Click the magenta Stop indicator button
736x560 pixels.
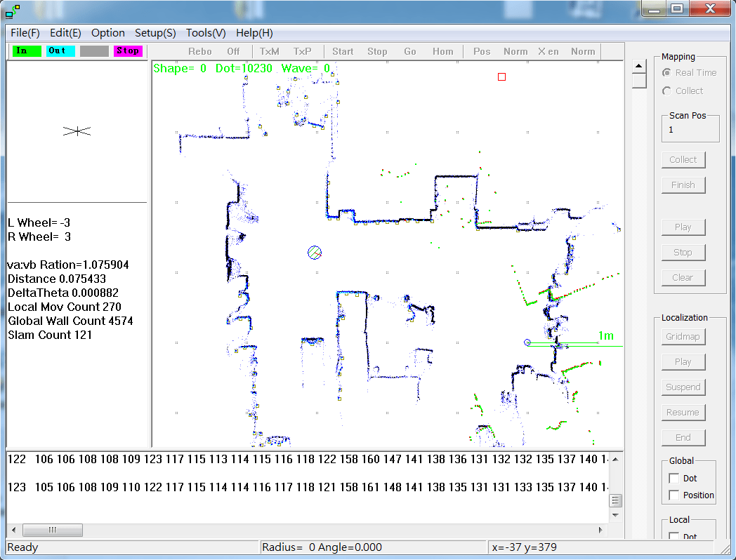click(128, 51)
